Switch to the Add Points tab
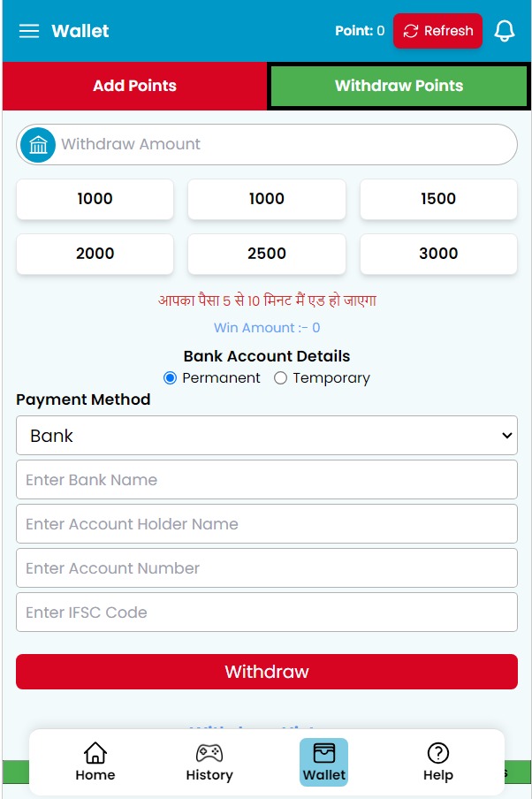This screenshot has height=799, width=532. (134, 86)
